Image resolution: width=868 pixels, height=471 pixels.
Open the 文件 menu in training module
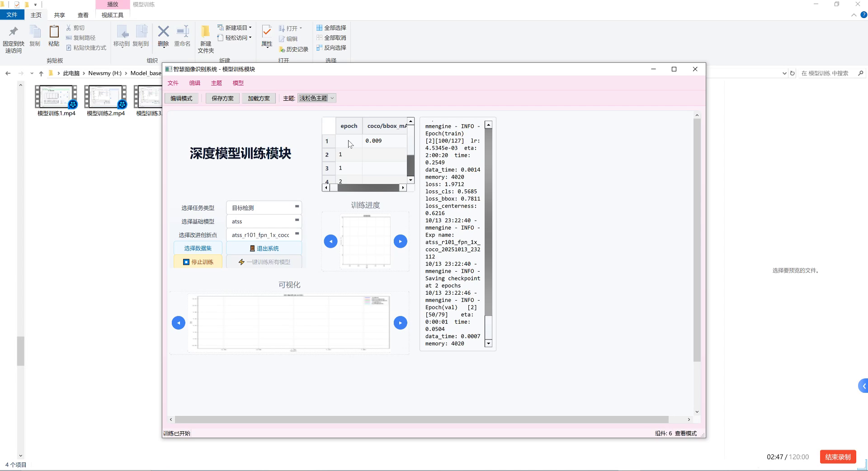point(173,83)
